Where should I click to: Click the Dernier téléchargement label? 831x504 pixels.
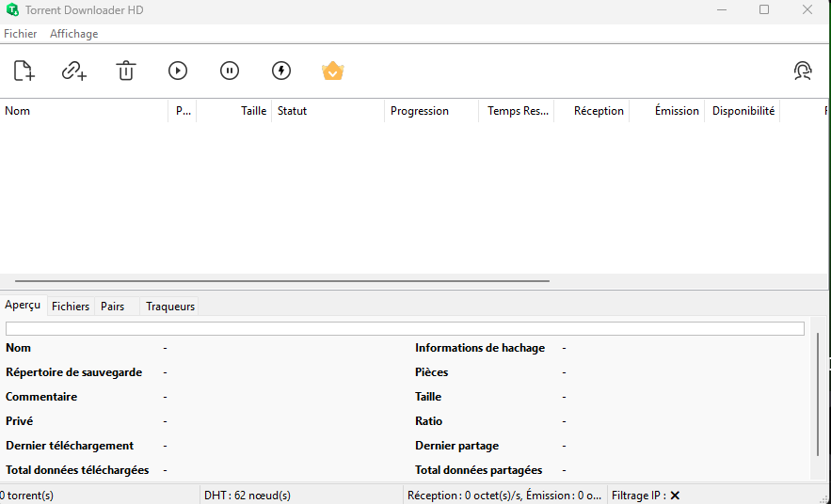pyautogui.click(x=70, y=446)
